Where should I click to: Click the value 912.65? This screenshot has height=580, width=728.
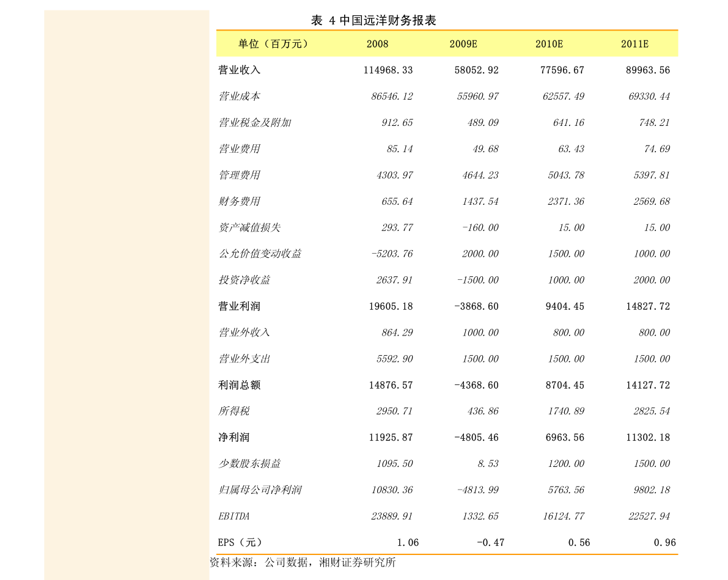(x=397, y=123)
